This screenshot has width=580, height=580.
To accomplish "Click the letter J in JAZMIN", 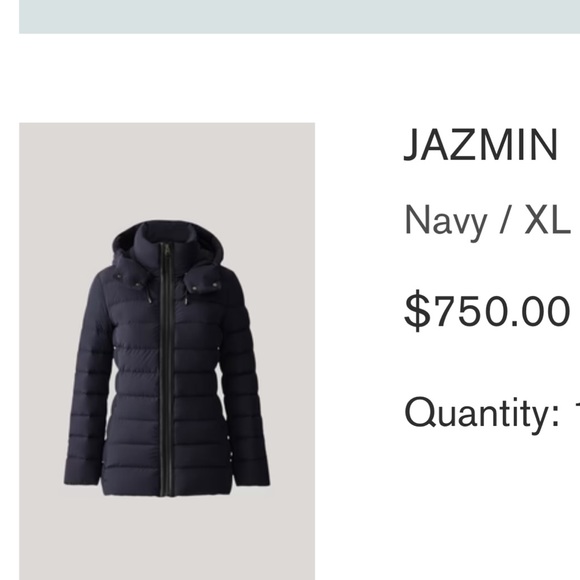I will point(413,145).
